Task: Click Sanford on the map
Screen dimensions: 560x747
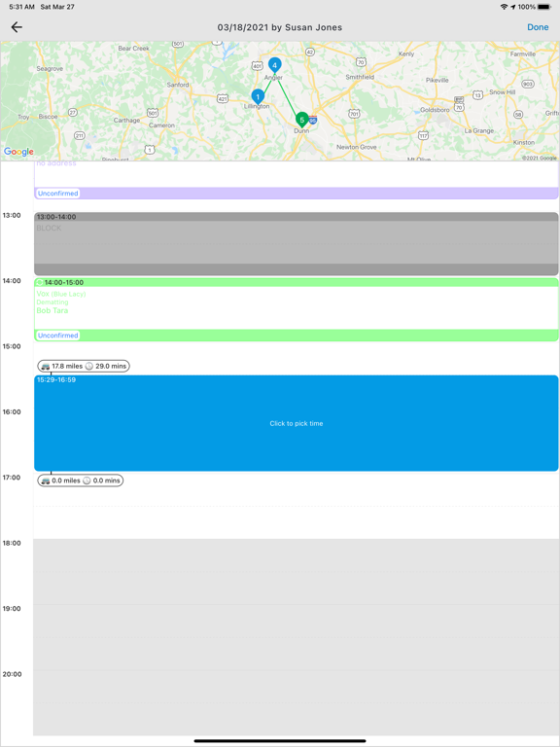Action: click(x=178, y=85)
